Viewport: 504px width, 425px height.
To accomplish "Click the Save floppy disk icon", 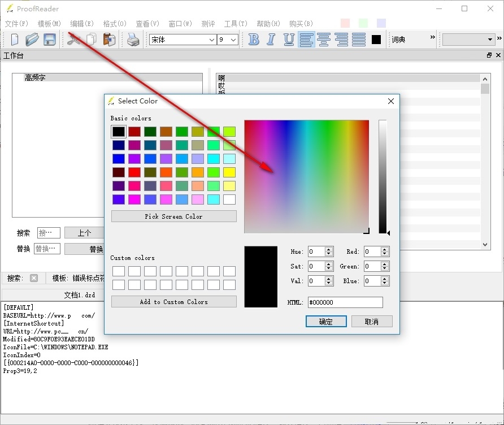I will 50,40.
